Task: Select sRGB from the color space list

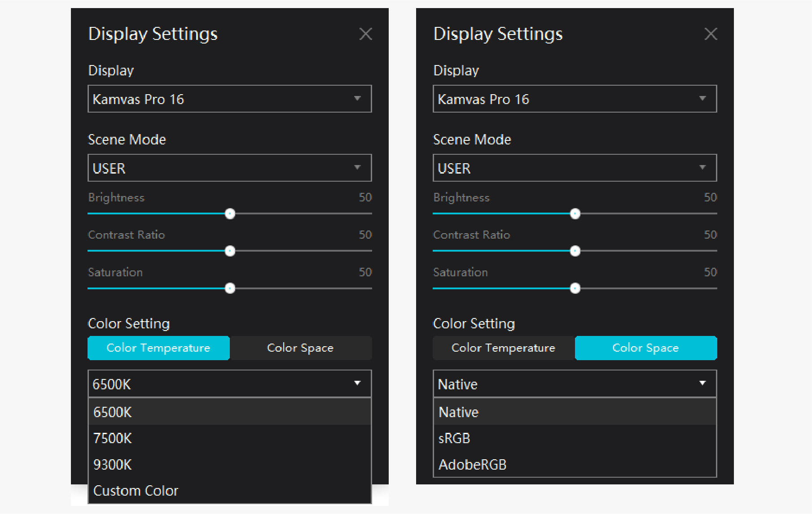Action: point(575,438)
